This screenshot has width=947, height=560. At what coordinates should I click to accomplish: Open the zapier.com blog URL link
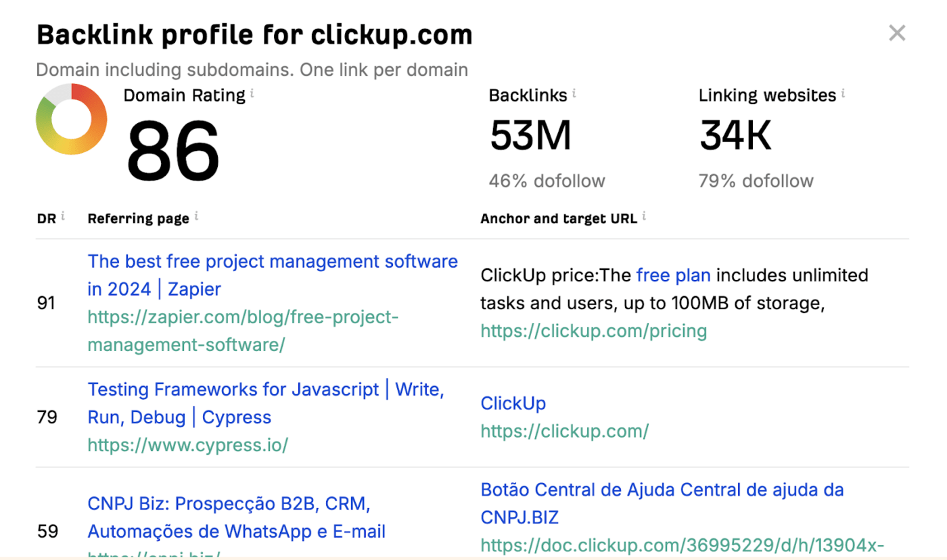click(243, 331)
